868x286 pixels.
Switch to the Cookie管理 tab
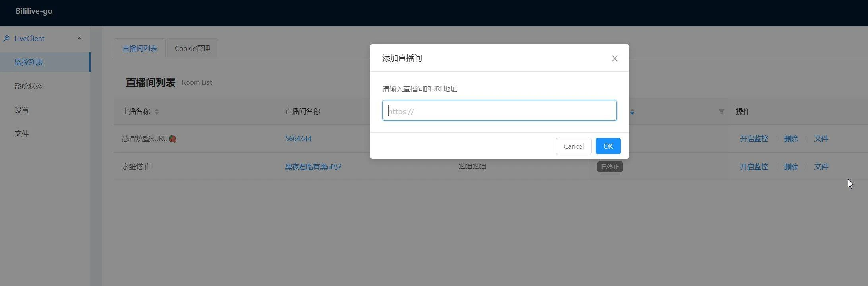click(192, 48)
